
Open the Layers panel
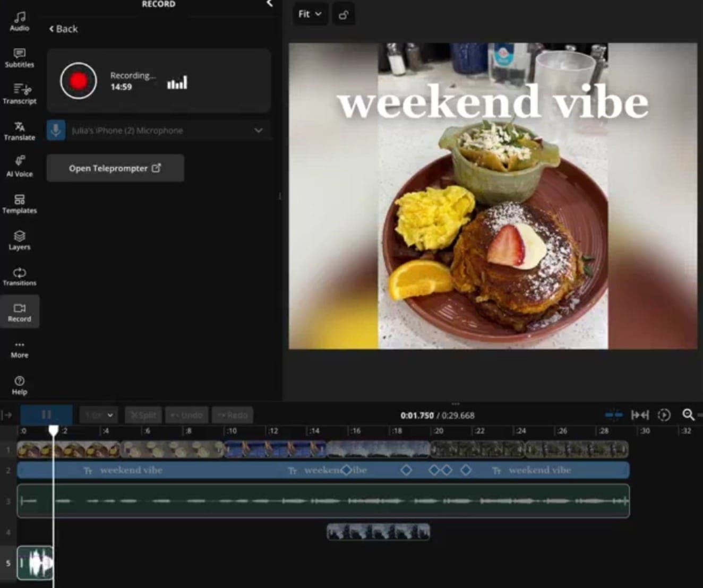[20, 240]
